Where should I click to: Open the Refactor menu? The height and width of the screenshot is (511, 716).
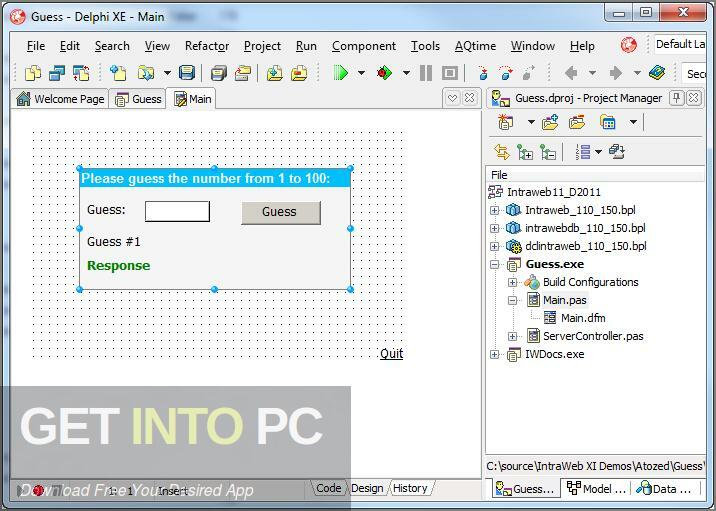[x=207, y=46]
